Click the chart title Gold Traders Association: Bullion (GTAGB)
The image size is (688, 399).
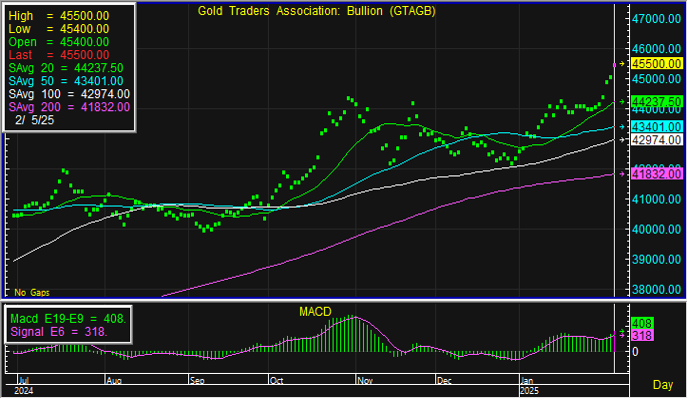[316, 11]
